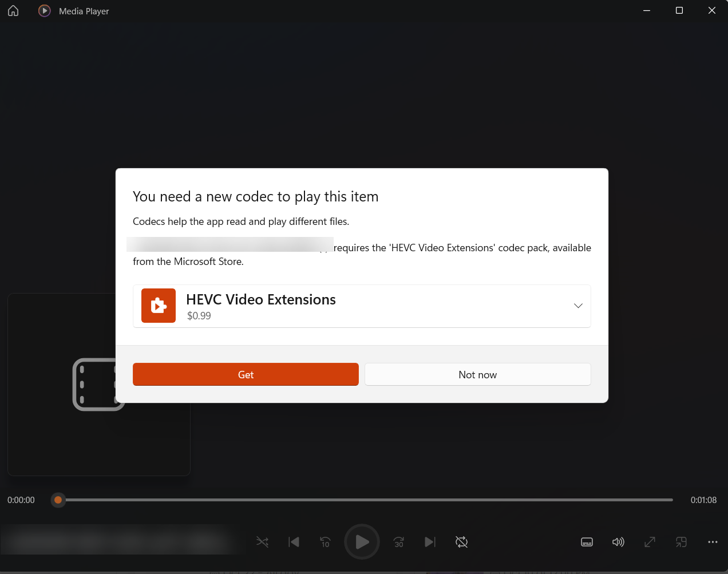Click the $0.99 price text
The image size is (728, 574).
[x=199, y=316]
